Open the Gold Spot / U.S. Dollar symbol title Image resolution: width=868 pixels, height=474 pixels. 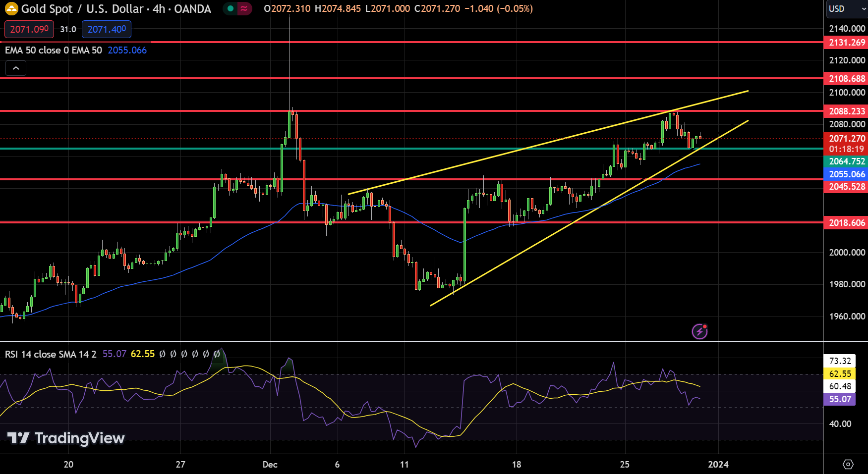tap(116, 8)
